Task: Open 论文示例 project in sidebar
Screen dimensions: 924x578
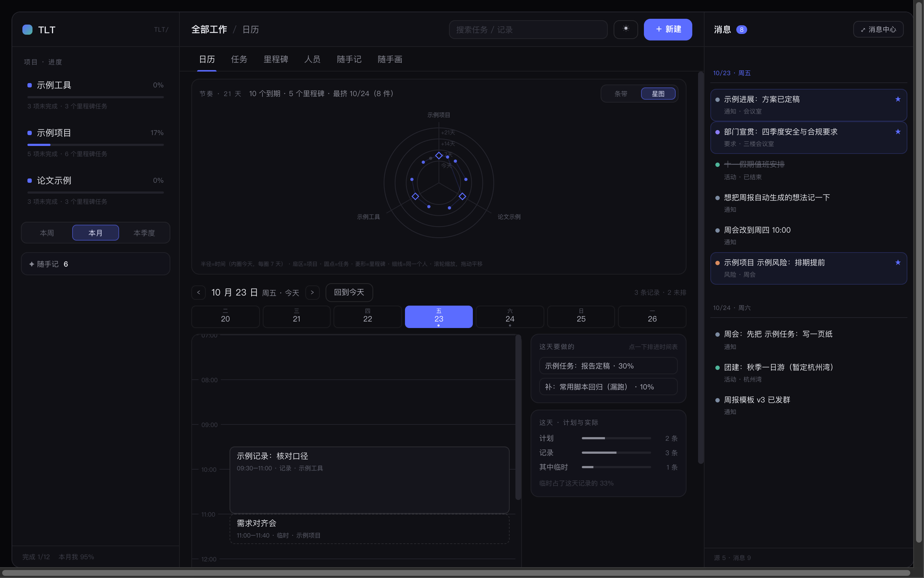Action: coord(95,190)
